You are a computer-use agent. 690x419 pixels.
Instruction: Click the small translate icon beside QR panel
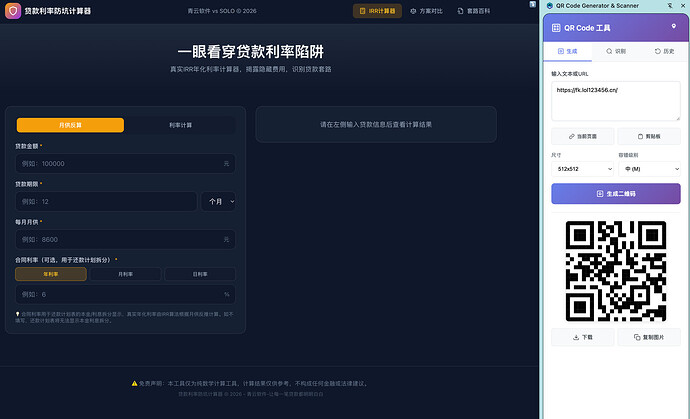532,4
